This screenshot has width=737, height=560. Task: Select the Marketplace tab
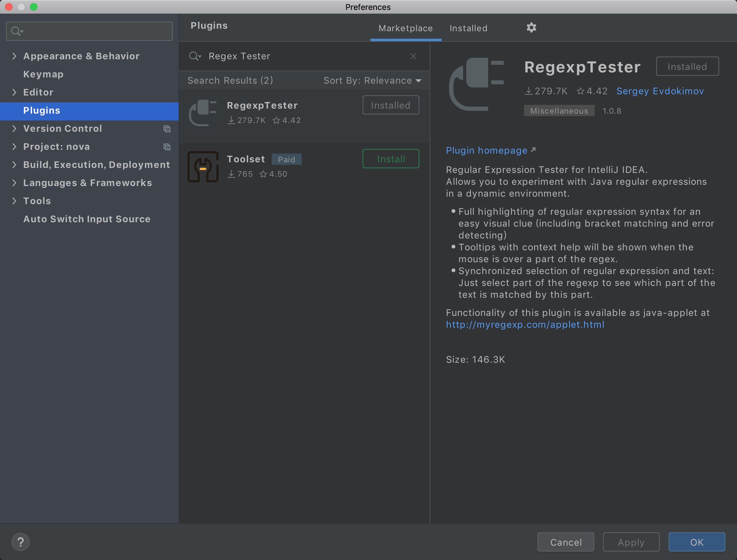[x=406, y=28]
